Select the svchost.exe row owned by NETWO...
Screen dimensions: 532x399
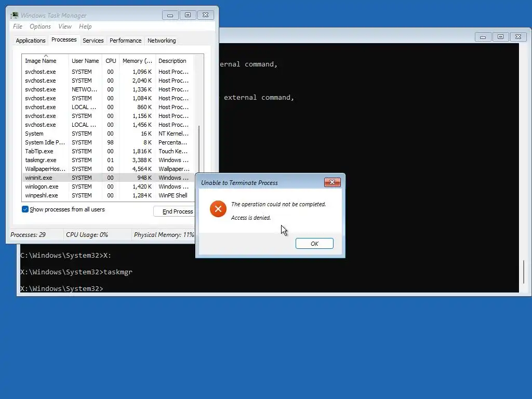[x=109, y=89]
